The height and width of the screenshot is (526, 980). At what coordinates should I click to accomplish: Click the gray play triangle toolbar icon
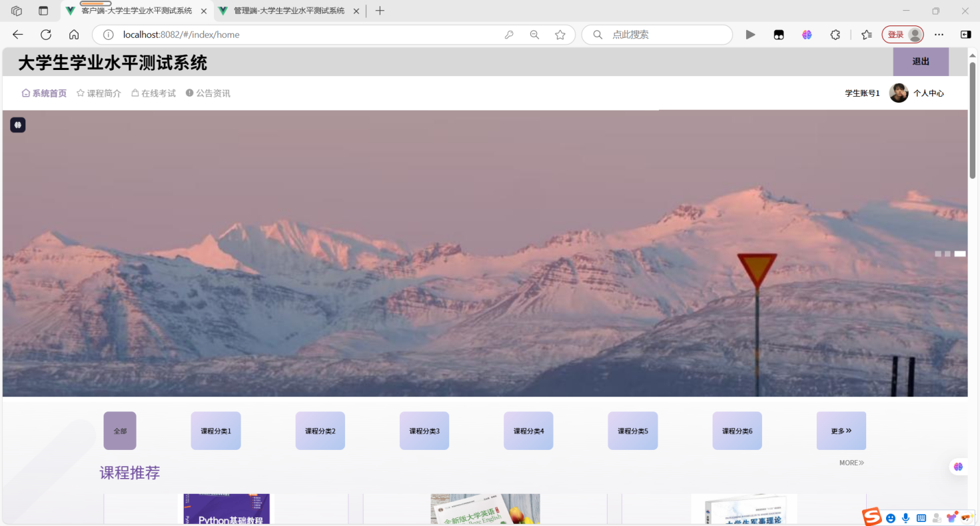click(x=750, y=35)
